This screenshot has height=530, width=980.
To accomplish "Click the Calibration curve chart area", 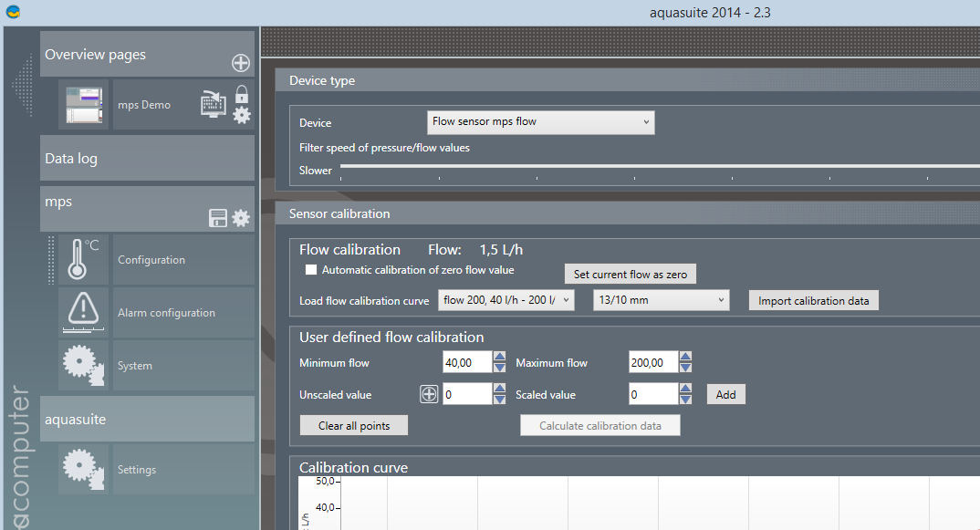I will [x=660, y=504].
